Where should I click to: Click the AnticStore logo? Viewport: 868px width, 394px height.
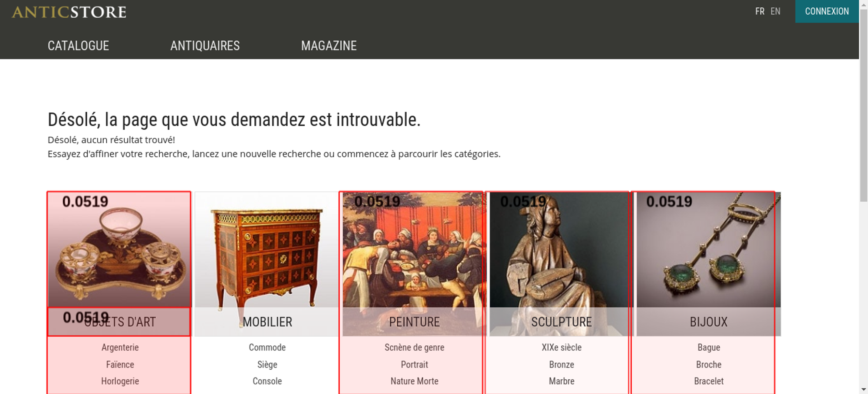point(69,12)
